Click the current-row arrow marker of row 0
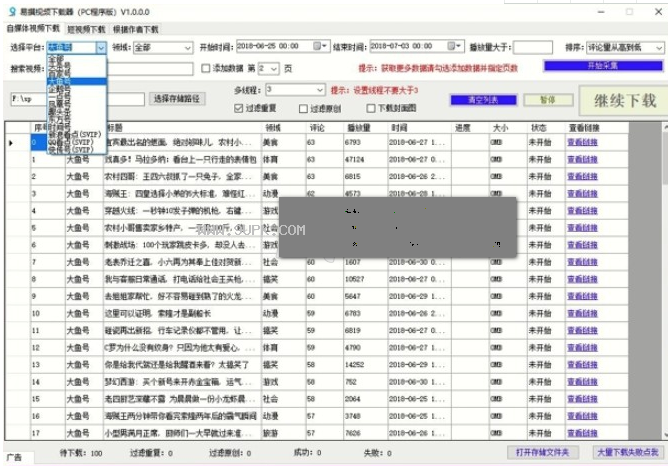 (x=11, y=143)
